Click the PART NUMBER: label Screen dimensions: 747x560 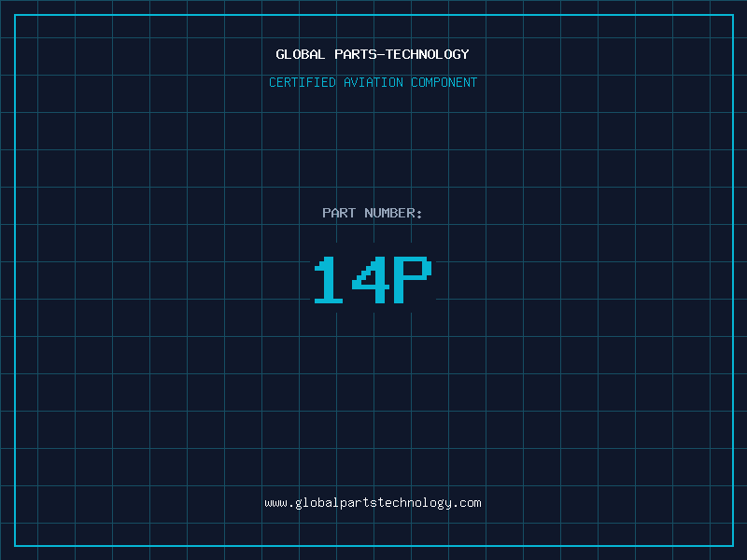[373, 213]
